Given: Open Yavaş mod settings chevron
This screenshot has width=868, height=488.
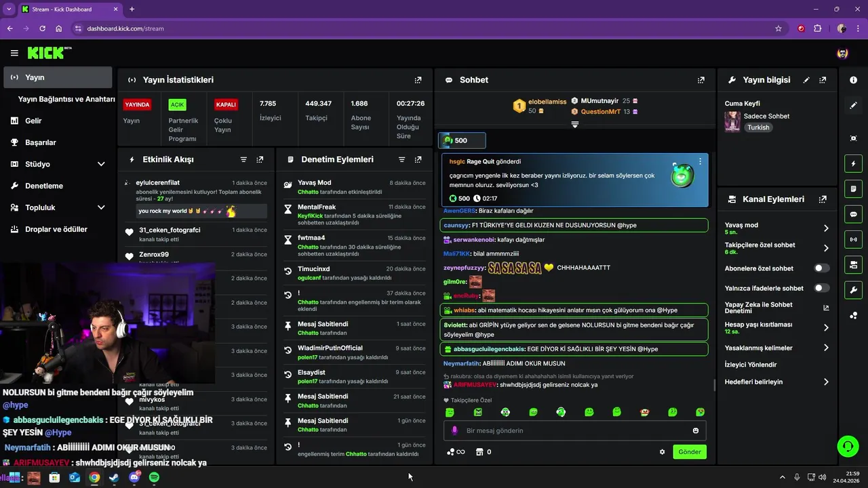Looking at the screenshot, I should (x=826, y=228).
